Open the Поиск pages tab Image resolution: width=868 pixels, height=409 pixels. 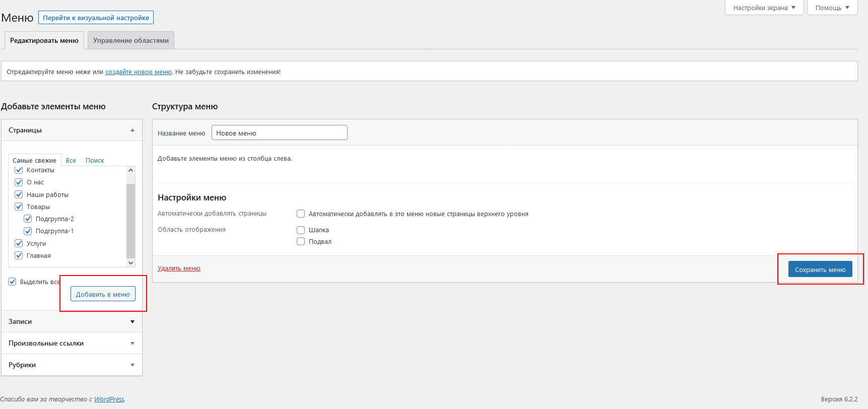95,160
